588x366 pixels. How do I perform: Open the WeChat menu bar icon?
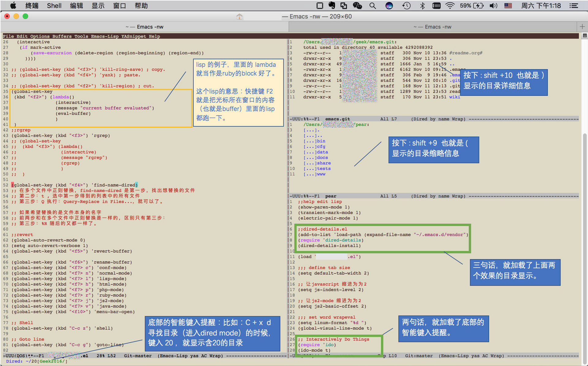pyautogui.click(x=357, y=6)
